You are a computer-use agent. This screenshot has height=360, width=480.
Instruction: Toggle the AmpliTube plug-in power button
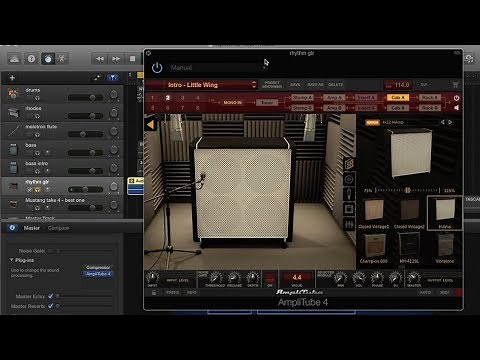pos(157,68)
